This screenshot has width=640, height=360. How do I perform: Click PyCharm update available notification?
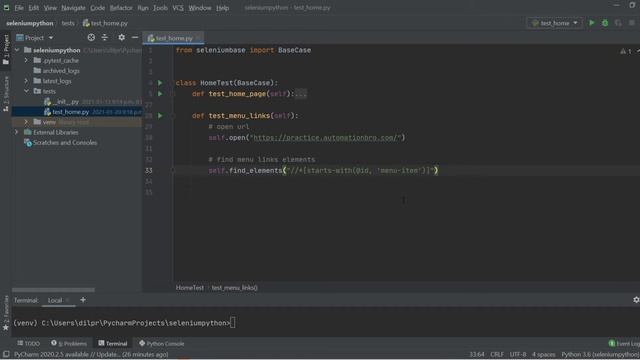click(x=91, y=355)
